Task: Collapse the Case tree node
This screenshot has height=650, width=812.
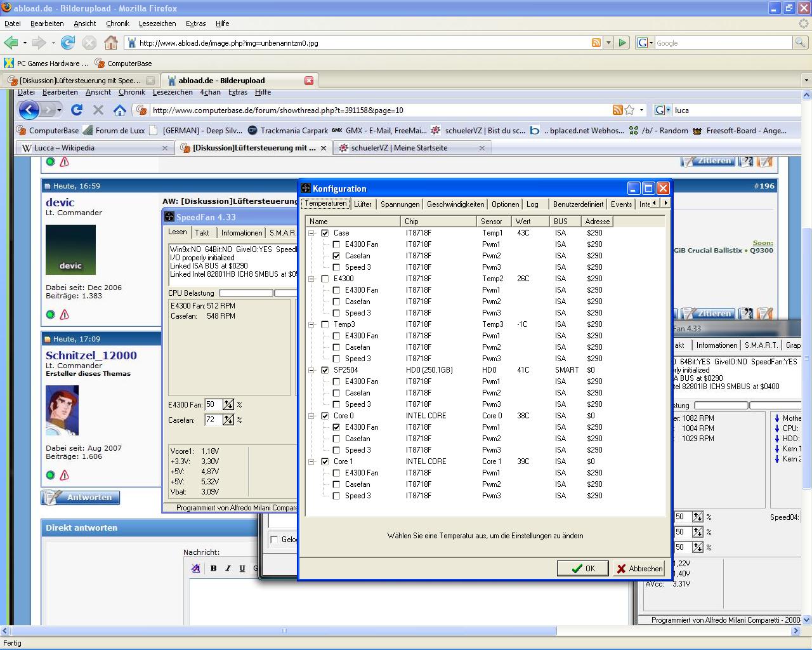Action: 311,233
